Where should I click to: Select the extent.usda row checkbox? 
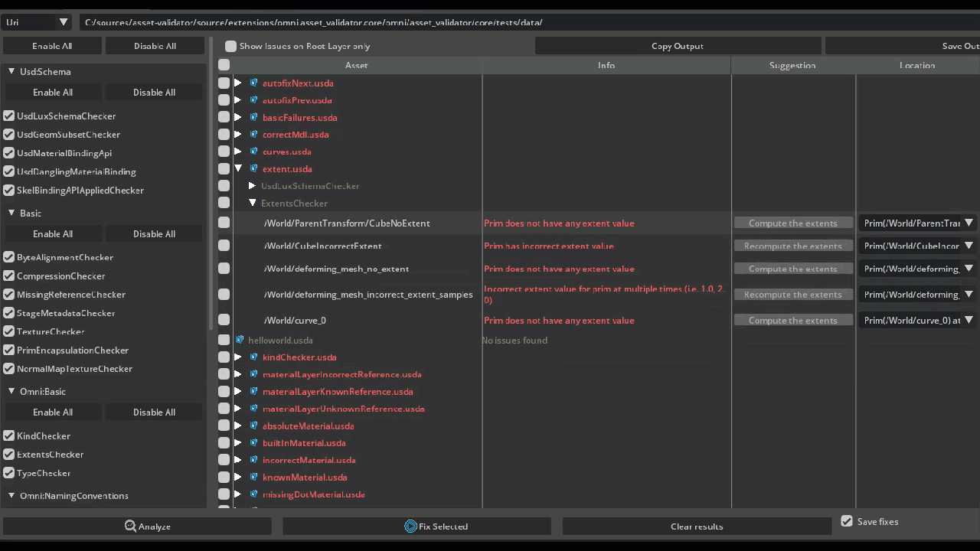(x=224, y=168)
